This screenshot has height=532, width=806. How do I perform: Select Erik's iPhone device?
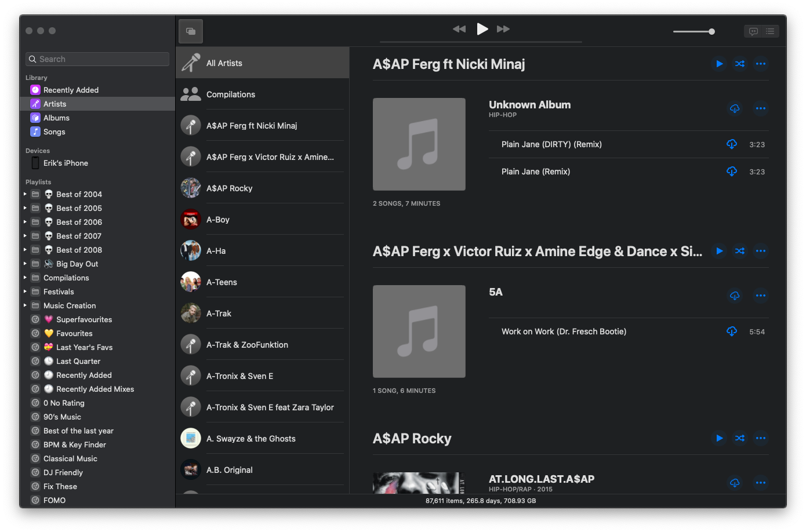click(97, 163)
